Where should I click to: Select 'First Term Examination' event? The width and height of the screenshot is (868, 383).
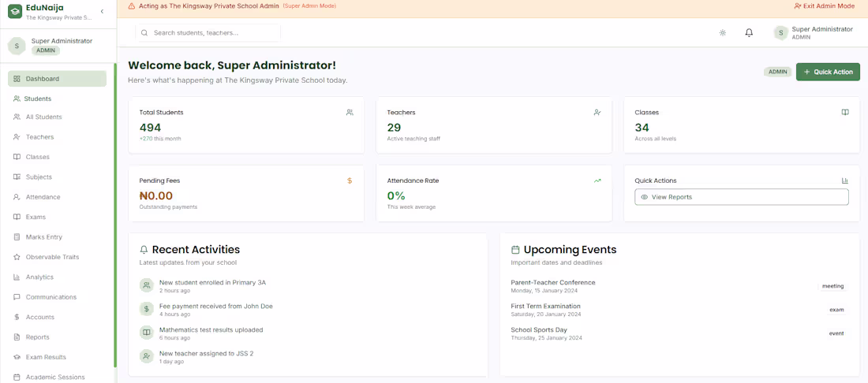[x=546, y=307]
